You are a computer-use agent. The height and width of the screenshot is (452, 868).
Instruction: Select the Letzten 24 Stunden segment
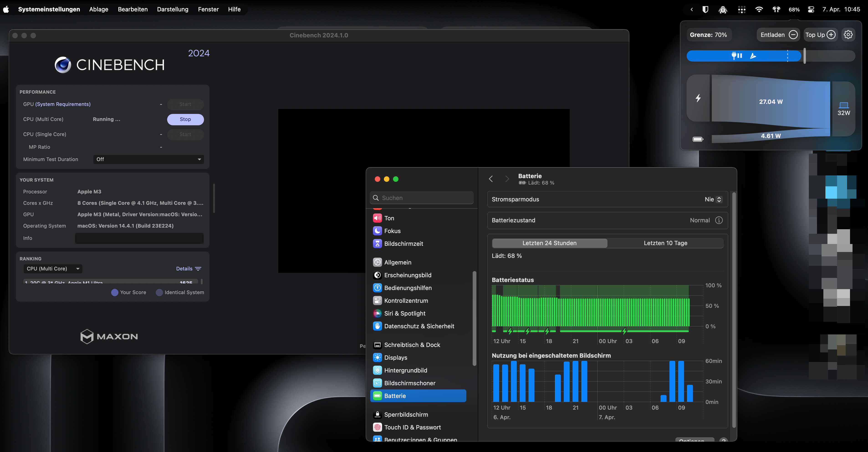(549, 243)
